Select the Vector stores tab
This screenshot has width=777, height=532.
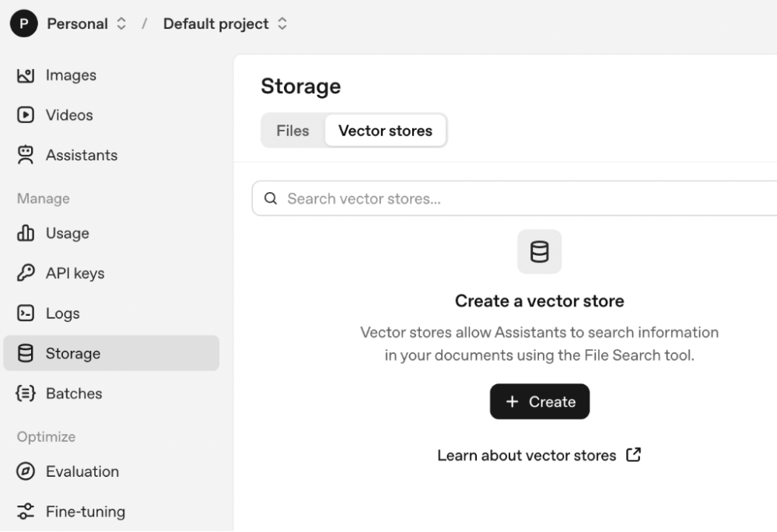(x=386, y=131)
